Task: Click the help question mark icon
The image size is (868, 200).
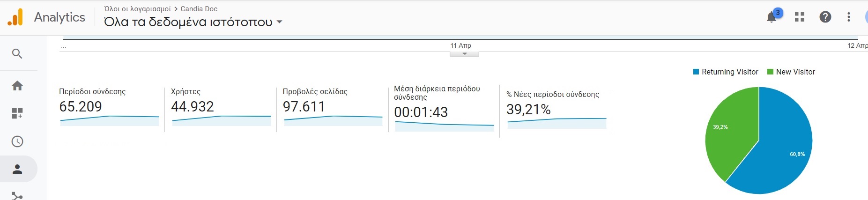Action: (x=825, y=17)
